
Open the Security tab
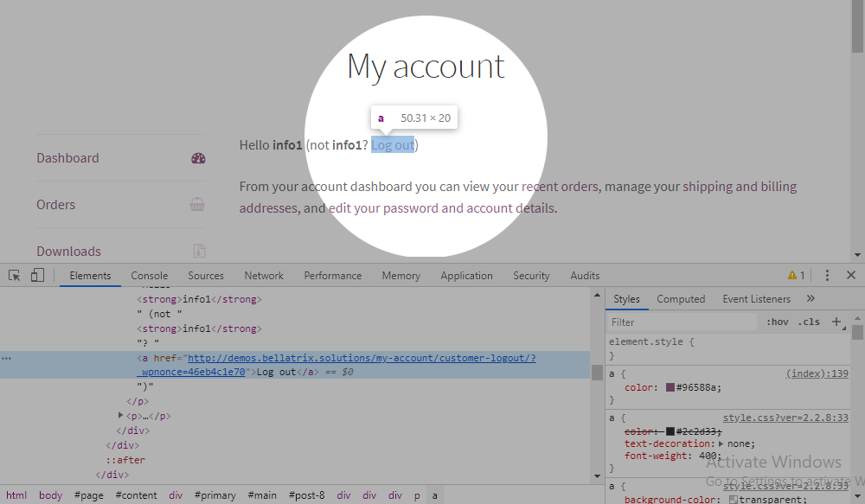[531, 276]
